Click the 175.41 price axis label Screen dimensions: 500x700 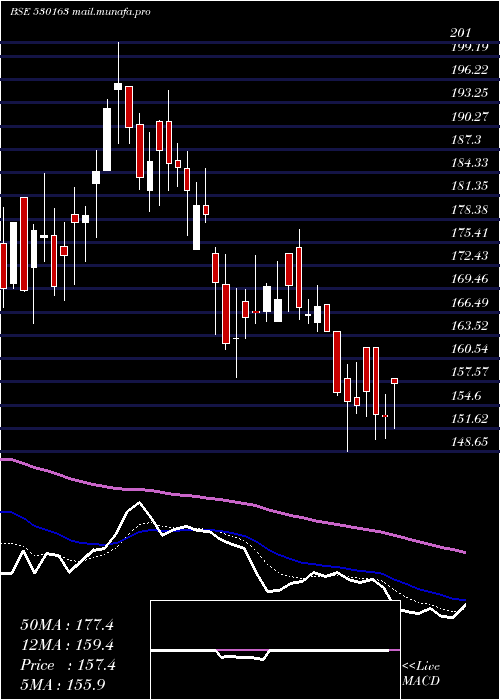469,233
